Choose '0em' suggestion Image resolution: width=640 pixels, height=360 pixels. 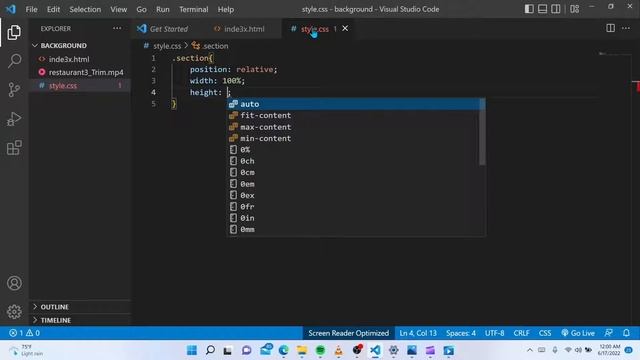click(x=356, y=184)
